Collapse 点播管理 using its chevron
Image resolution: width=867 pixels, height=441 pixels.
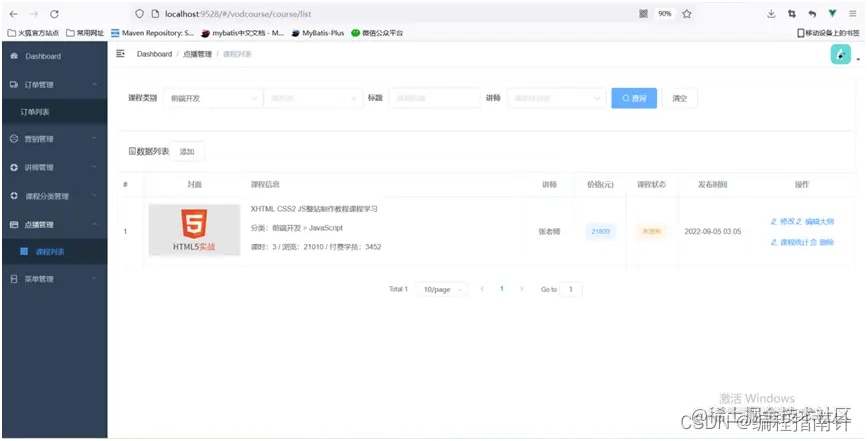pyautogui.click(x=95, y=224)
